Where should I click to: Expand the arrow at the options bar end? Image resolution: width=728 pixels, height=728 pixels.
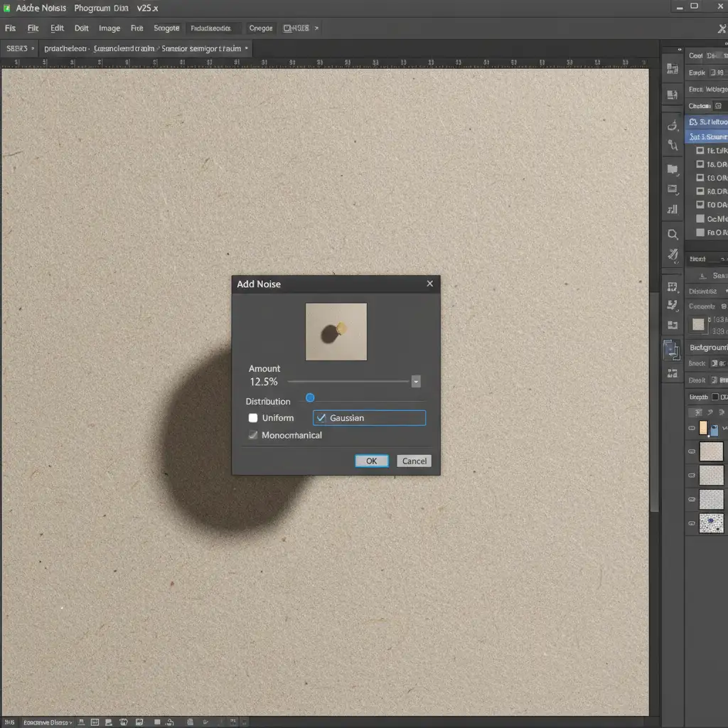click(316, 28)
